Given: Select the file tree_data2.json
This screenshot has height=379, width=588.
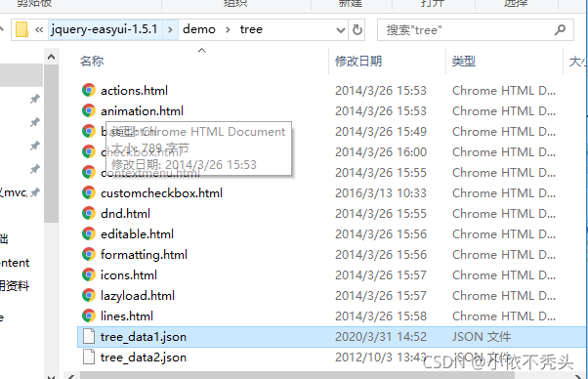Looking at the screenshot, I should coord(144,357).
